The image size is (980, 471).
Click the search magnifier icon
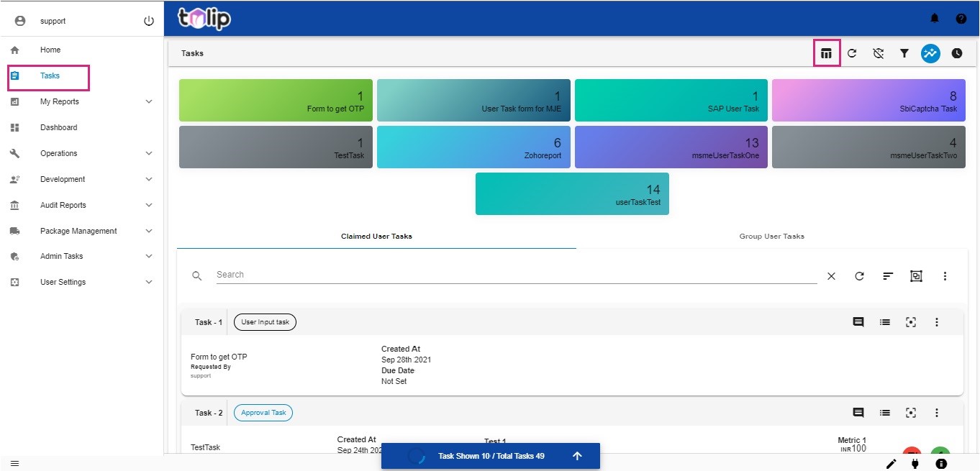[x=196, y=276]
